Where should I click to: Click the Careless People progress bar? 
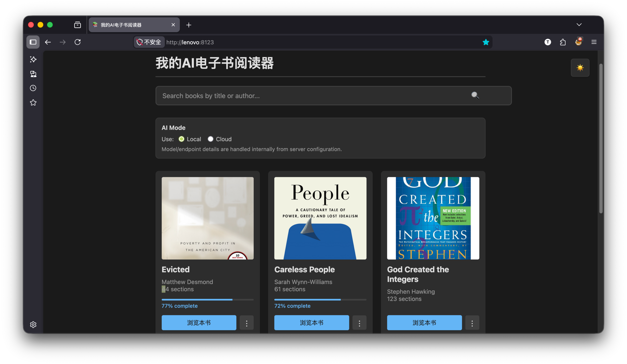[320, 300]
